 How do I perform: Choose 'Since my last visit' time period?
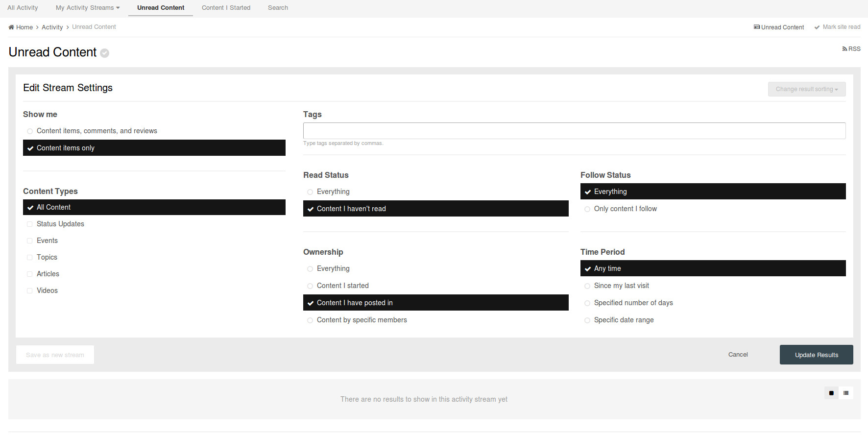click(x=587, y=286)
